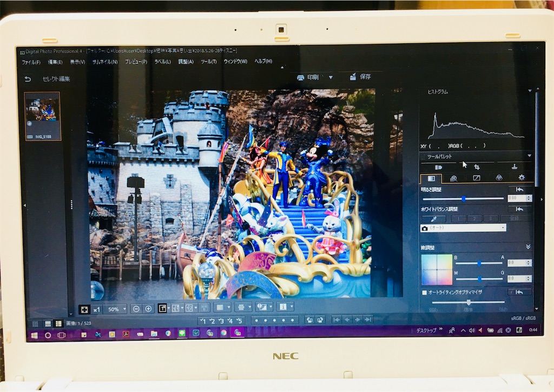Go to the previous image

point(347,320)
